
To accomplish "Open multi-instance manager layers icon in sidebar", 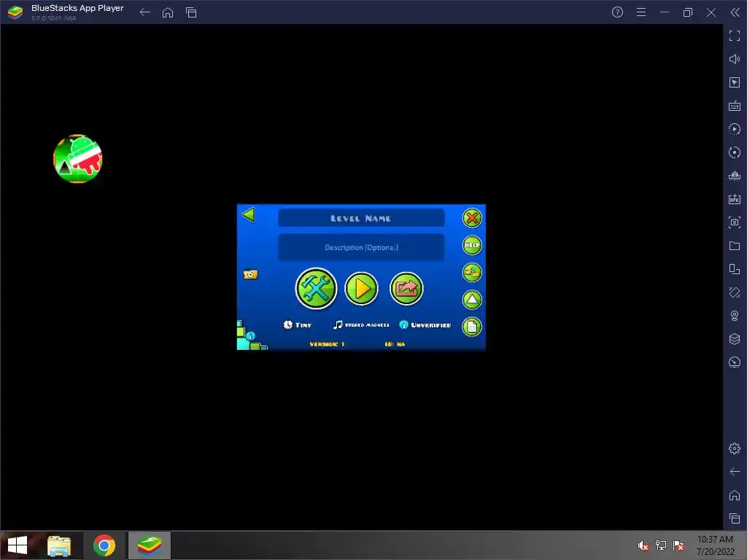I will coord(735,339).
